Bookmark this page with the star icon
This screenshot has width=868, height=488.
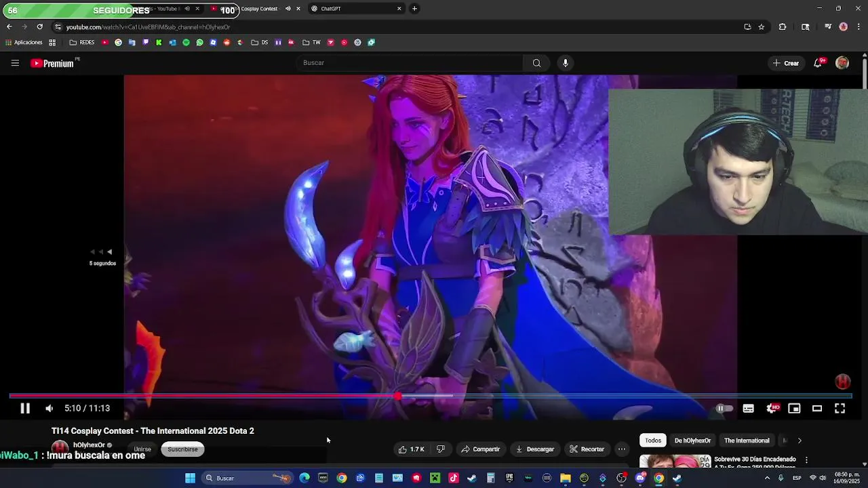click(x=762, y=27)
